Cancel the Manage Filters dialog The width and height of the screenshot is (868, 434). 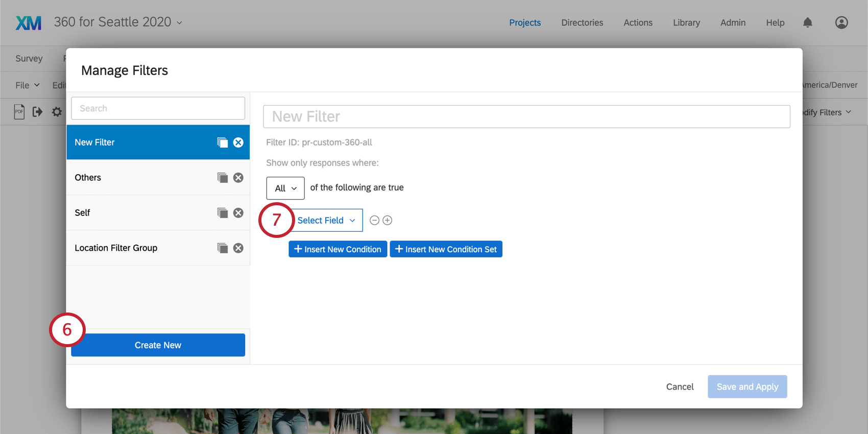(x=680, y=387)
